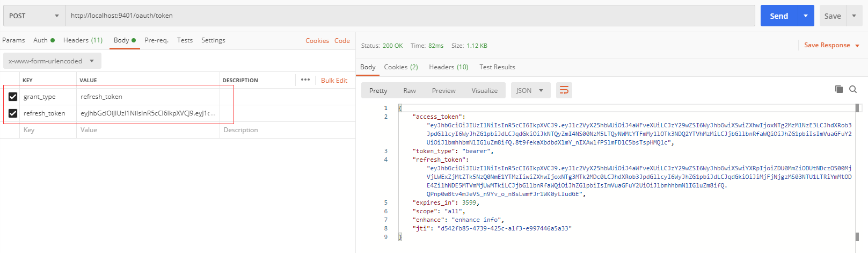This screenshot has width=868, height=253.
Task: Open the Test Results tab
Action: 497,67
